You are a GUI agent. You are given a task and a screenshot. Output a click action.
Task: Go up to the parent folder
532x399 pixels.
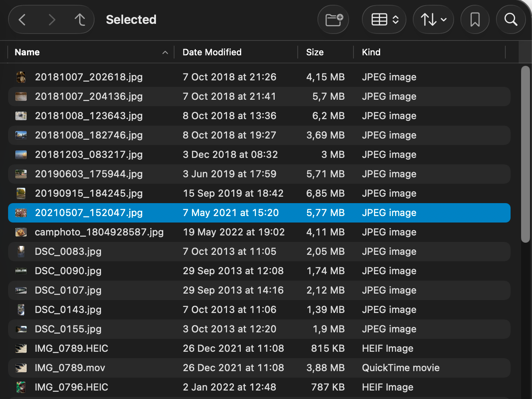click(80, 19)
